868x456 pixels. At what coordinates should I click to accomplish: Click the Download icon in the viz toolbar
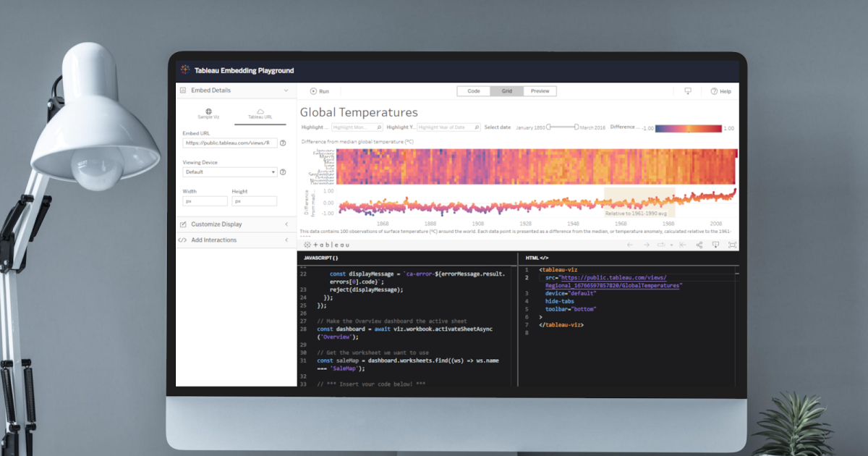715,245
